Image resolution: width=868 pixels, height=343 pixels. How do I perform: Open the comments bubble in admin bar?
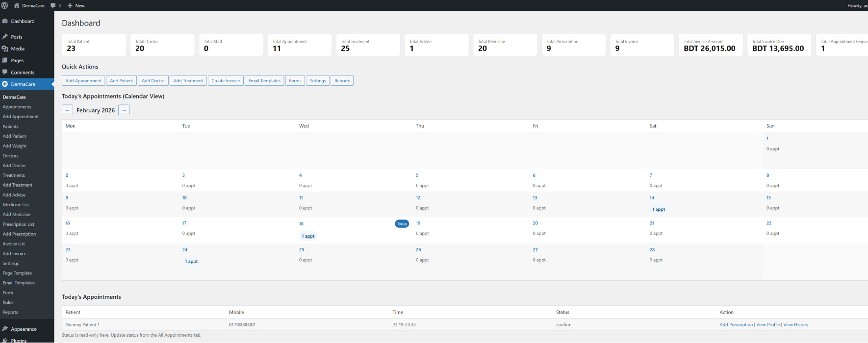[53, 5]
